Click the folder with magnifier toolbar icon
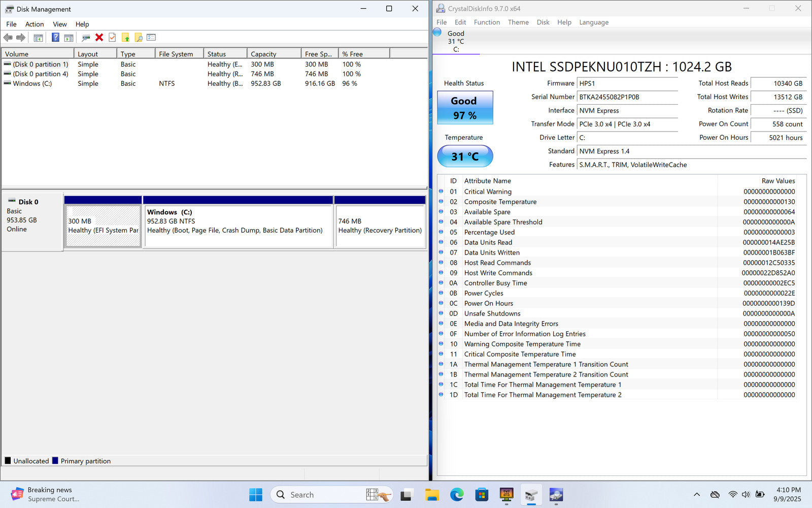 point(138,38)
